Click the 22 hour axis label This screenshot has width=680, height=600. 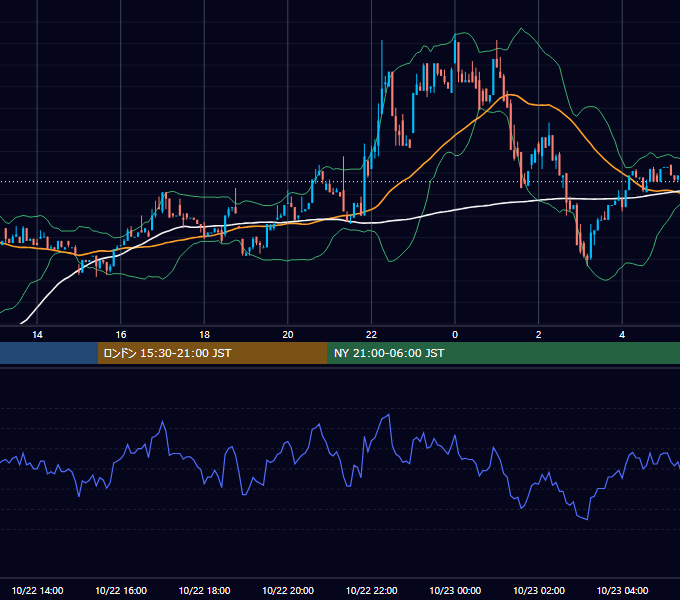(371, 335)
